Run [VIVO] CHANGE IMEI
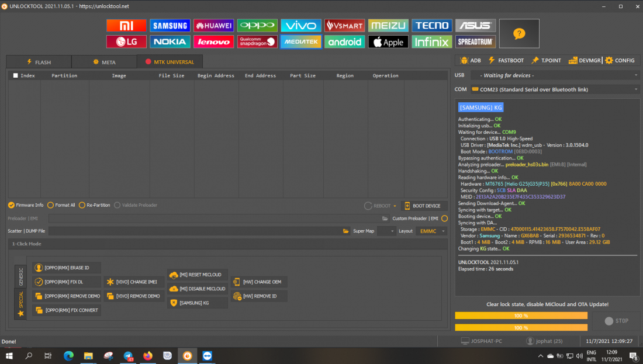The image size is (643, 364). [x=134, y=282]
